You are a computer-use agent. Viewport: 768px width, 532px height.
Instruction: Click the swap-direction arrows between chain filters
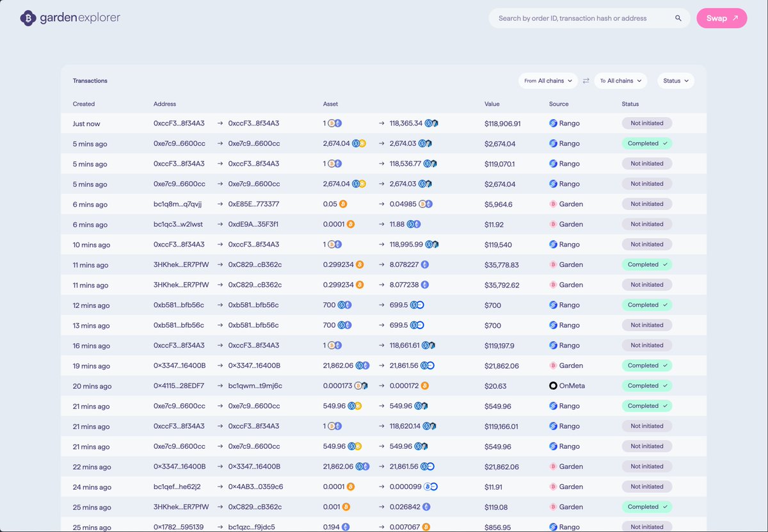[x=586, y=81]
